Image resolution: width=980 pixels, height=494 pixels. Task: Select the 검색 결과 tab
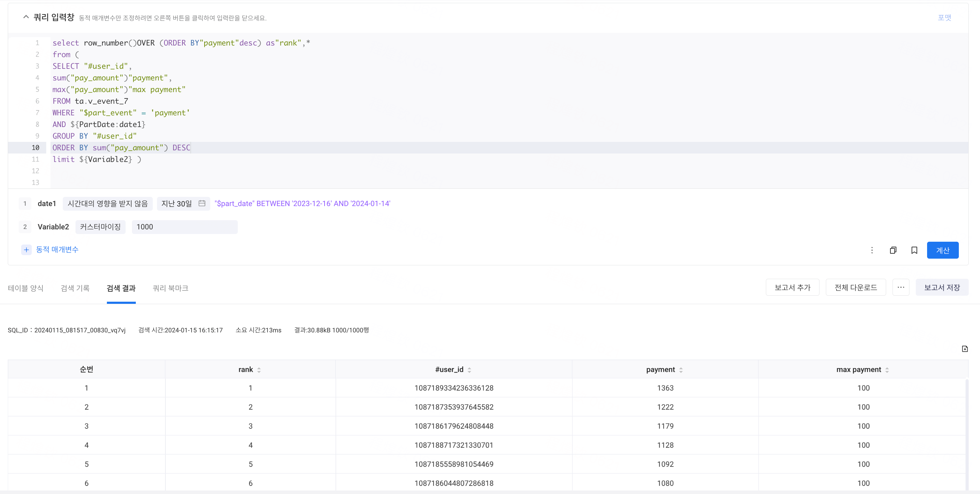click(x=121, y=288)
